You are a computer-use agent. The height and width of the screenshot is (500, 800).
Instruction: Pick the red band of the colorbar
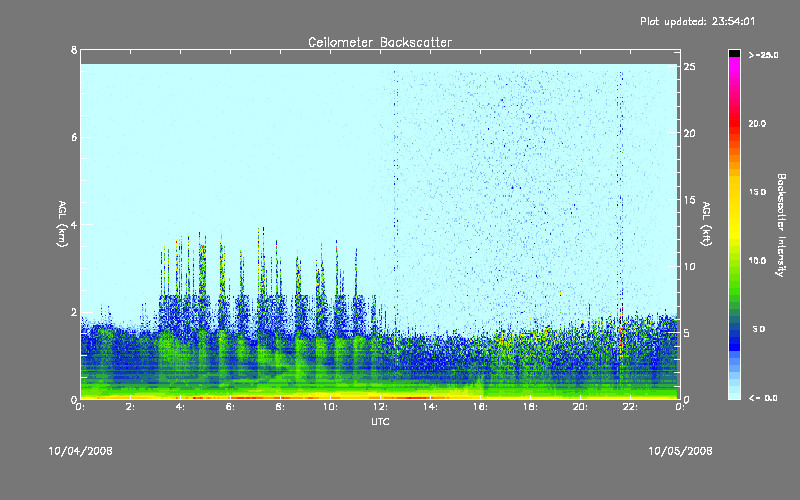pos(734,124)
